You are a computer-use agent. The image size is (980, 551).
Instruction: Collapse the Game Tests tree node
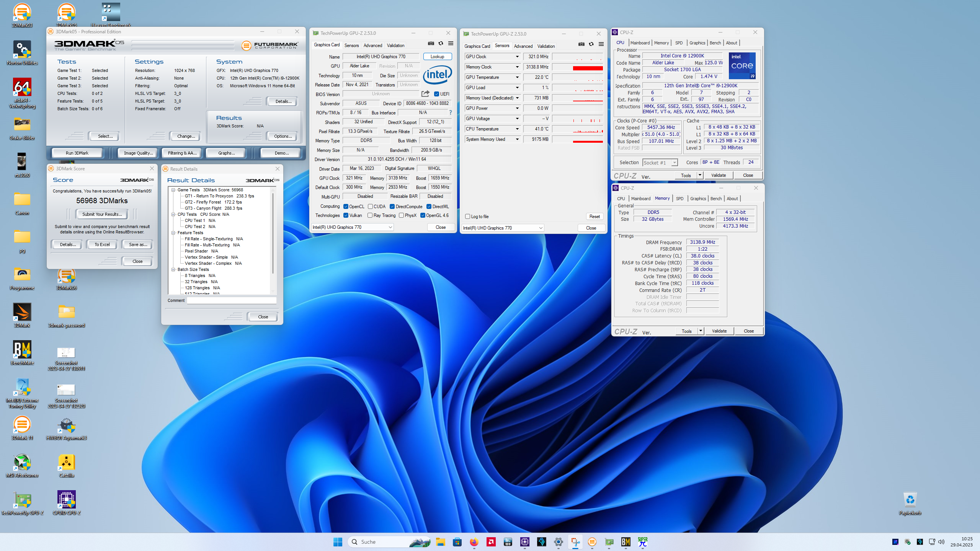pos(173,190)
